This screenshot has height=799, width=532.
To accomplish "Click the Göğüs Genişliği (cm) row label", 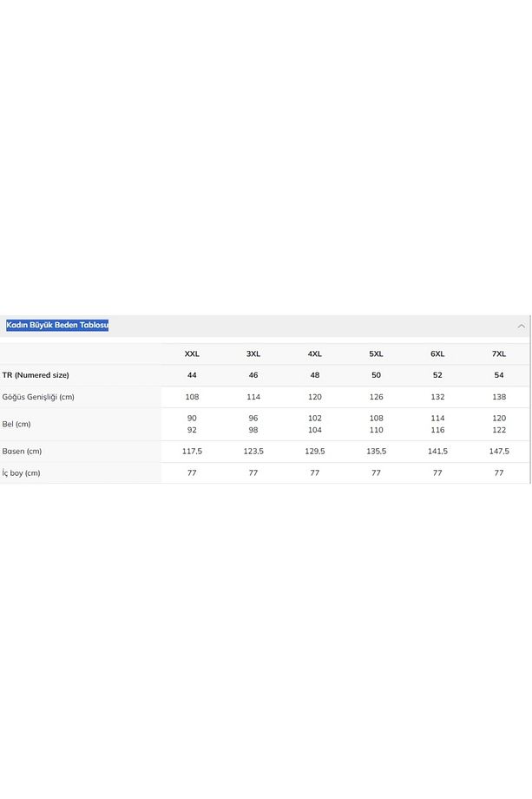I will click(38, 397).
